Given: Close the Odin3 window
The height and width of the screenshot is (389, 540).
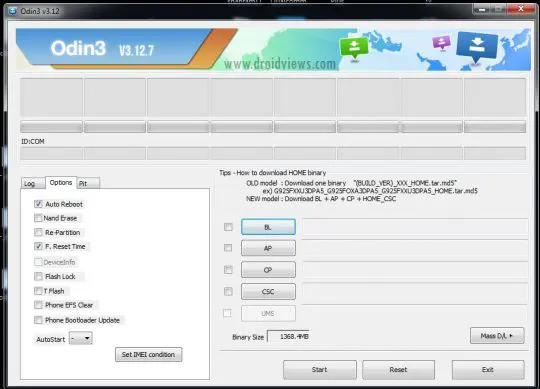Looking at the screenshot, I should click(521, 9).
